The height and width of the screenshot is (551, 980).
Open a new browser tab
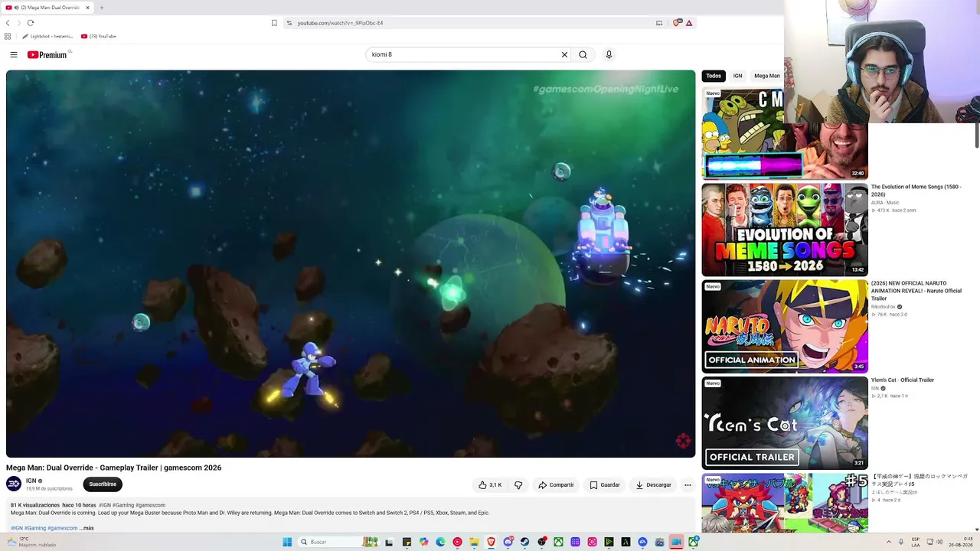pos(101,8)
